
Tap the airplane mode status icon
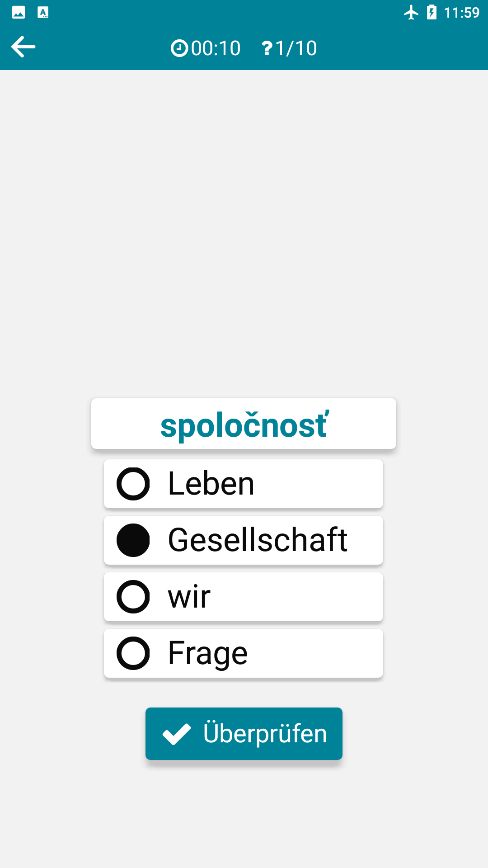[x=411, y=12]
